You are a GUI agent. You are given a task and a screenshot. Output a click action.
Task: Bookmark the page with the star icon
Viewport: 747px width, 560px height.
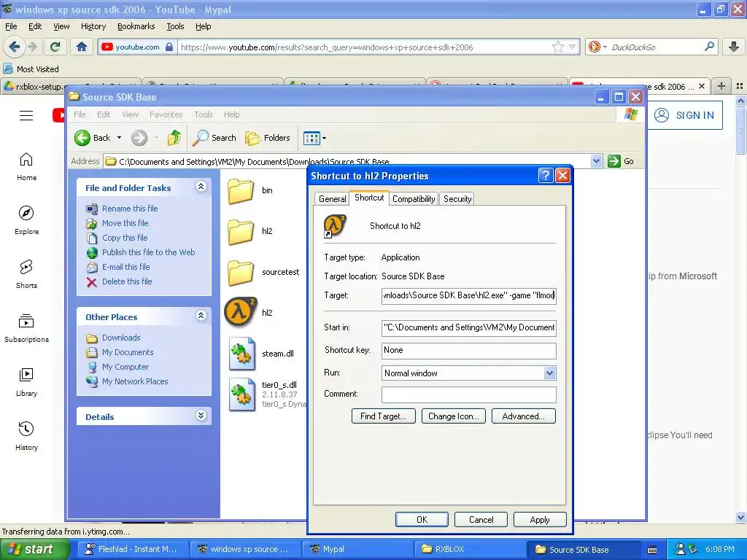557,47
